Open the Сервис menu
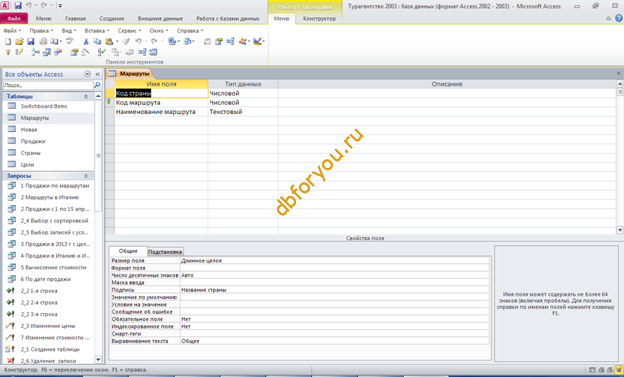 tap(129, 31)
